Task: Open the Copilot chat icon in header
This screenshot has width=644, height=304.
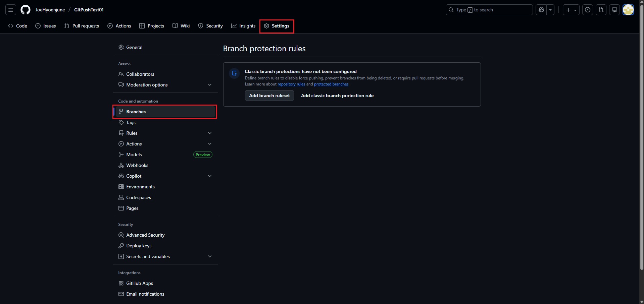Action: point(541,10)
